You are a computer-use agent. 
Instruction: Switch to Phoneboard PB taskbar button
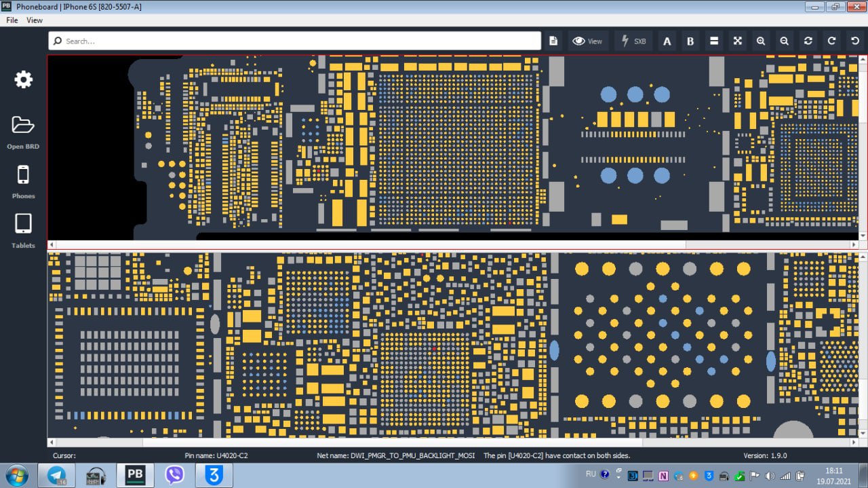[x=135, y=476]
